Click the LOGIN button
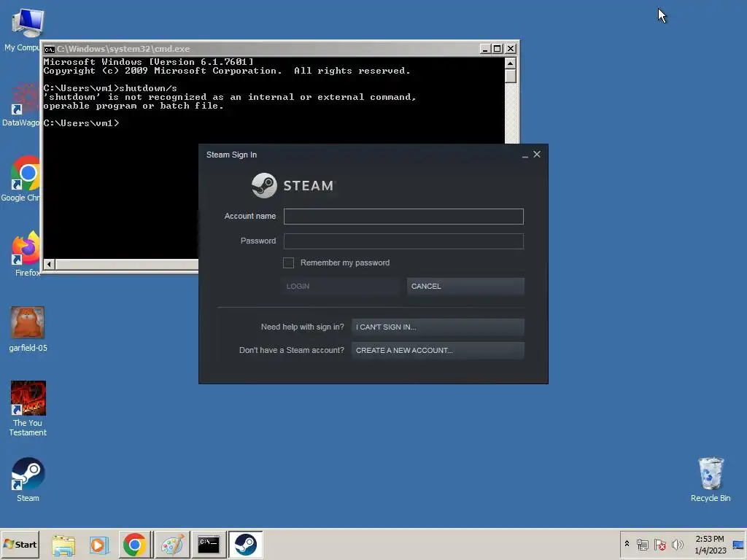 [x=341, y=286]
